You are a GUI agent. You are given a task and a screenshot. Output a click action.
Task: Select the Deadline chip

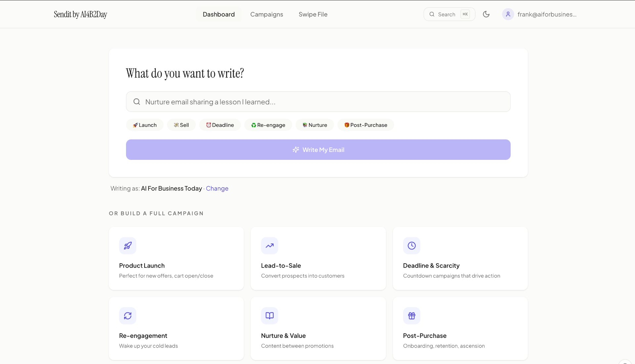220,125
